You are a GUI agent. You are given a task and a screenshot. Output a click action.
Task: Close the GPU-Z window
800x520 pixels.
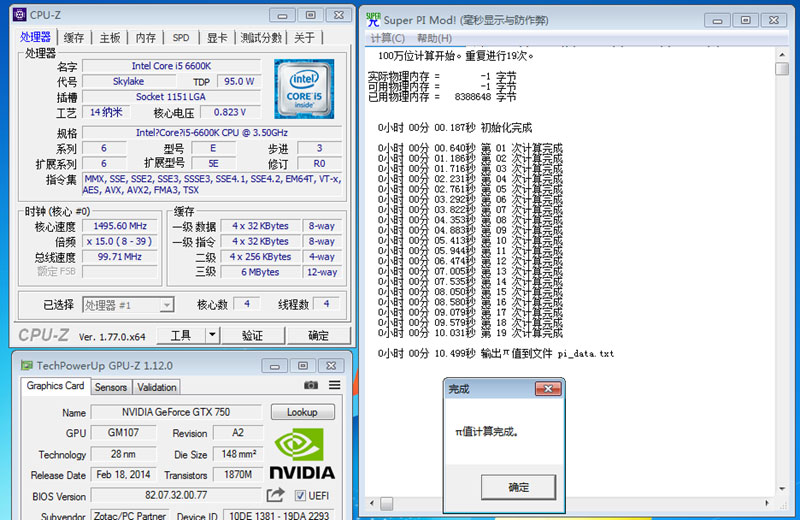pyautogui.click(x=331, y=366)
